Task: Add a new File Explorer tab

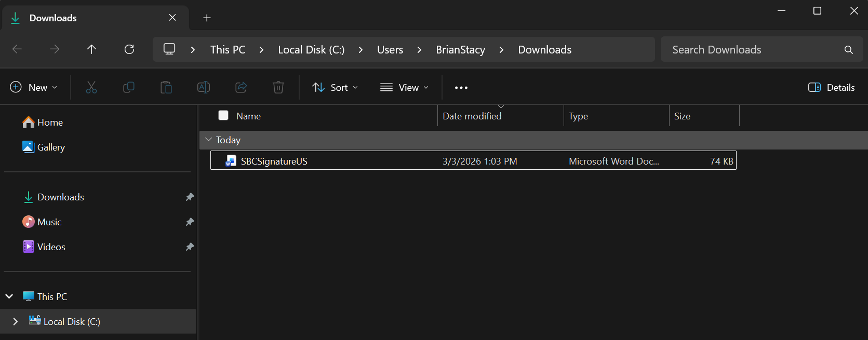Action: pos(207,18)
